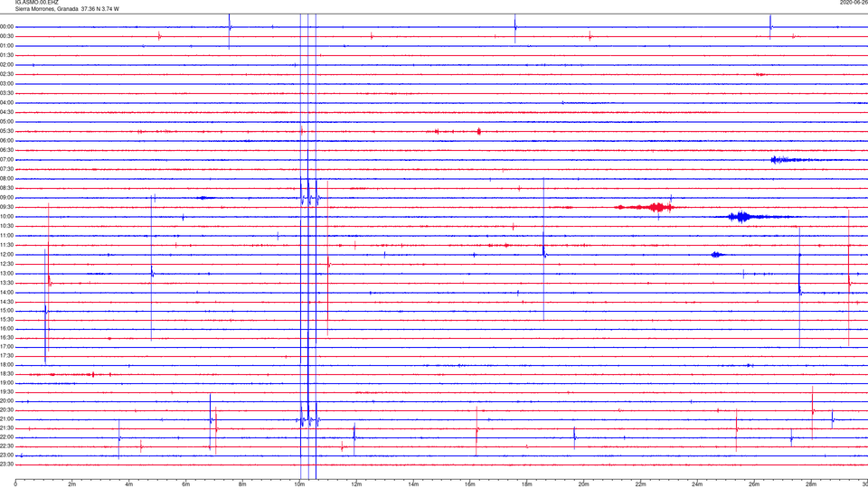Screen dimensions: 868x488
Task: Select the 04:00 trace time label
Action: [7, 102]
